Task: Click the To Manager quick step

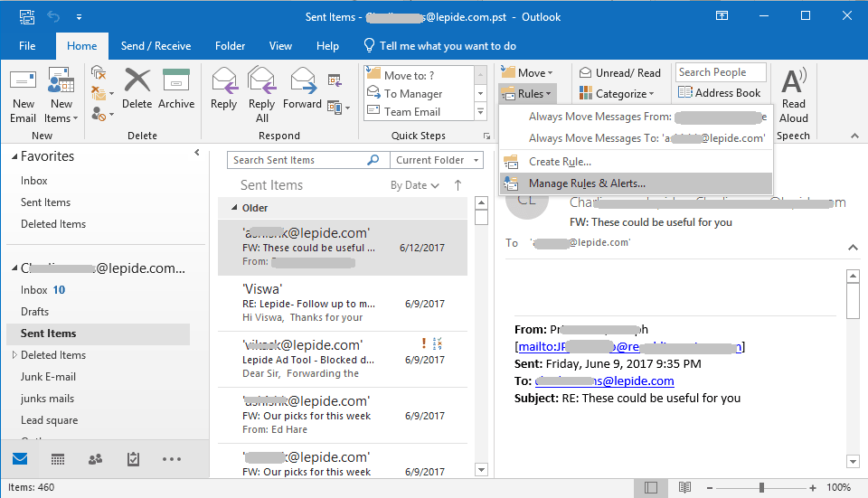Action: coord(419,93)
